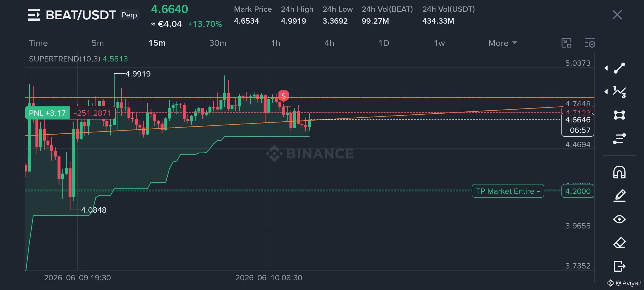This screenshot has height=290, width=644.
Task: Exit drawing mode via the exit icon
Action: 619,266
